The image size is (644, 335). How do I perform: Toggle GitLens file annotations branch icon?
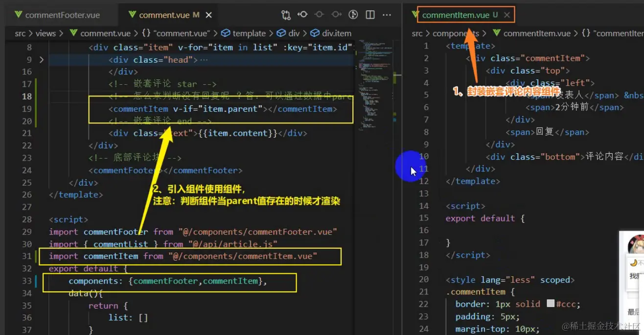click(x=353, y=15)
